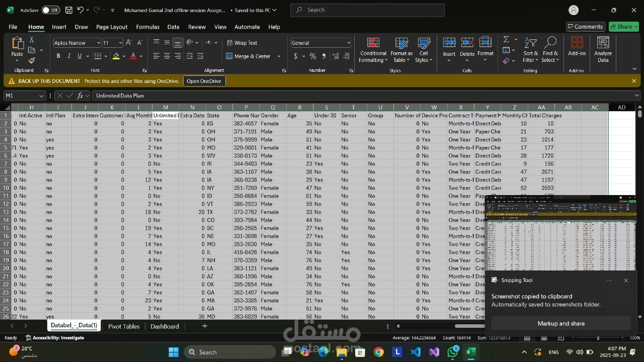Click the Open OneDrive button
644x362 pixels.
pyautogui.click(x=204, y=81)
